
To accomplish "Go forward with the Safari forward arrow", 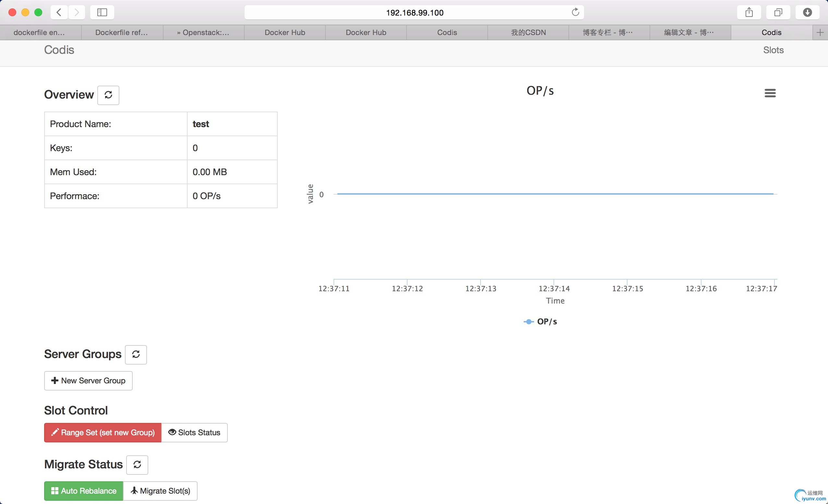I will (77, 12).
